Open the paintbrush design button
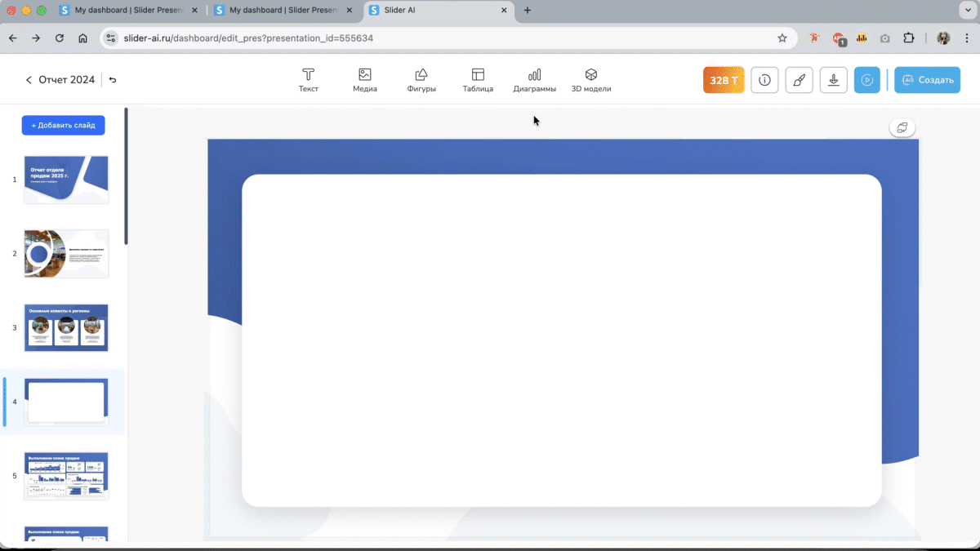980x551 pixels. 799,80
